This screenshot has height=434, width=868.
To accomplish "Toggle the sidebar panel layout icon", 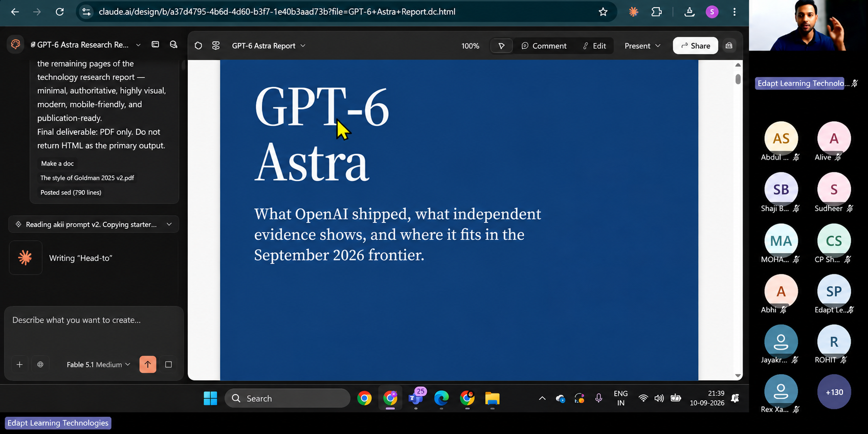I will click(155, 44).
